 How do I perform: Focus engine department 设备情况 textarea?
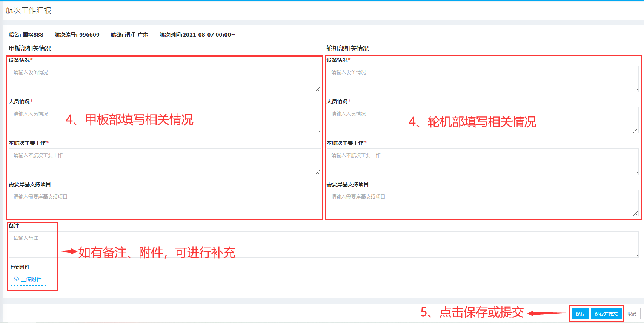(483, 79)
